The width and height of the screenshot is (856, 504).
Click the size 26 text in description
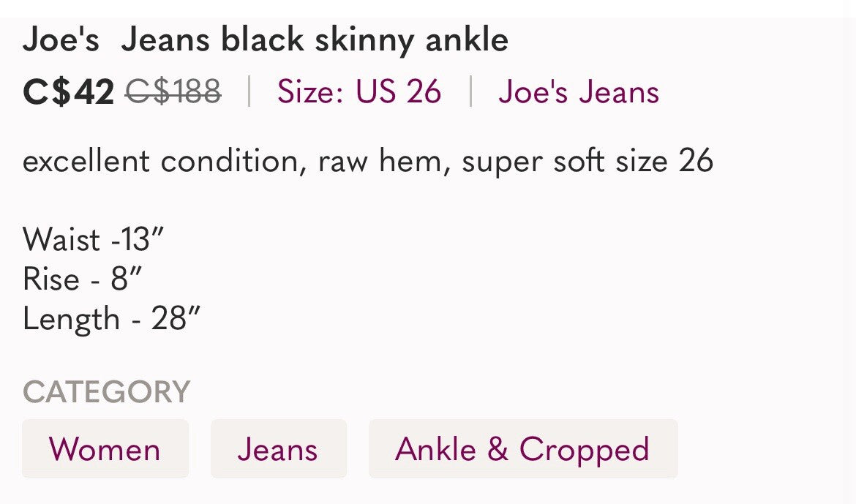point(664,159)
